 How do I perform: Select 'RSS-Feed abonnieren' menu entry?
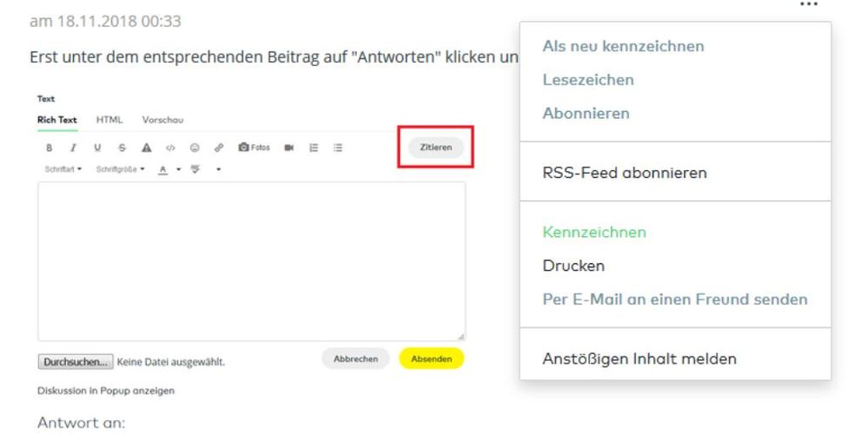pos(625,173)
